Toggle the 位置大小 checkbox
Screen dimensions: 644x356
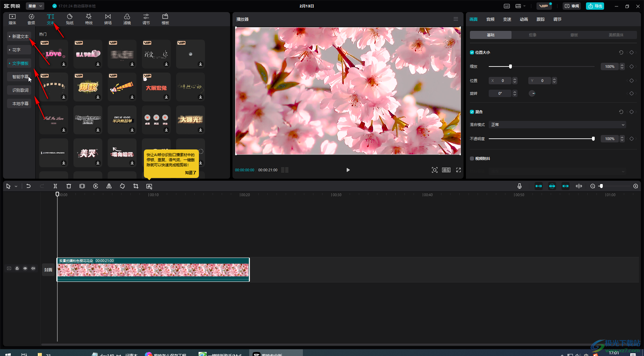point(472,52)
